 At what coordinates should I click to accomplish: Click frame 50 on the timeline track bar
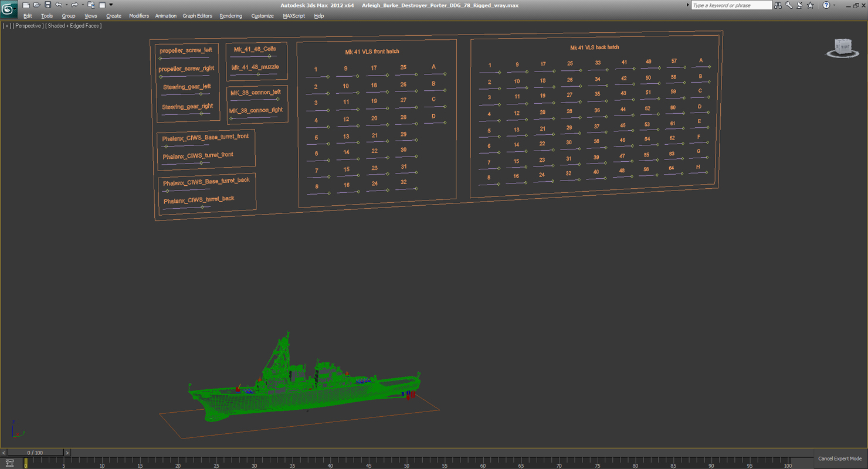tap(406, 463)
